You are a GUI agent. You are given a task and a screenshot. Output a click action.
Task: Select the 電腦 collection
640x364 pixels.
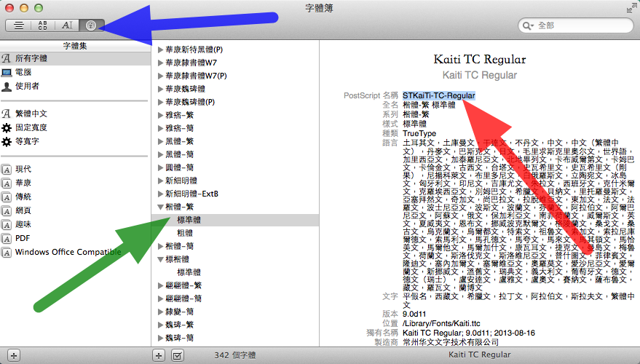tap(75, 72)
